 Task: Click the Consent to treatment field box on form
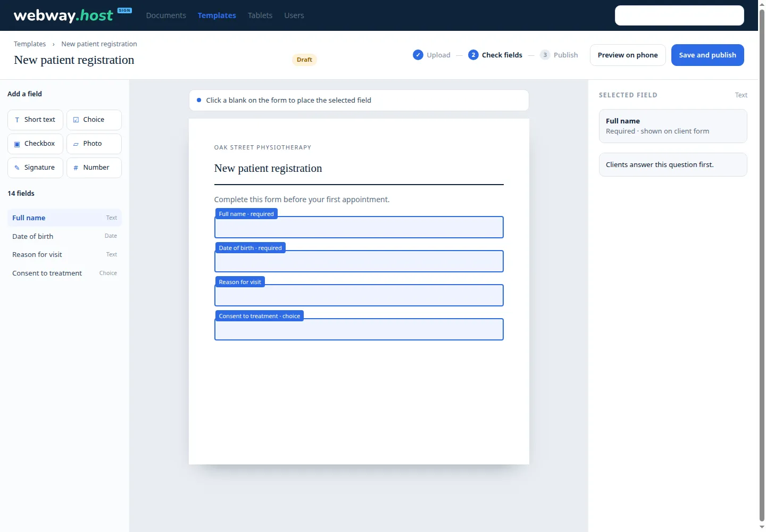point(359,329)
